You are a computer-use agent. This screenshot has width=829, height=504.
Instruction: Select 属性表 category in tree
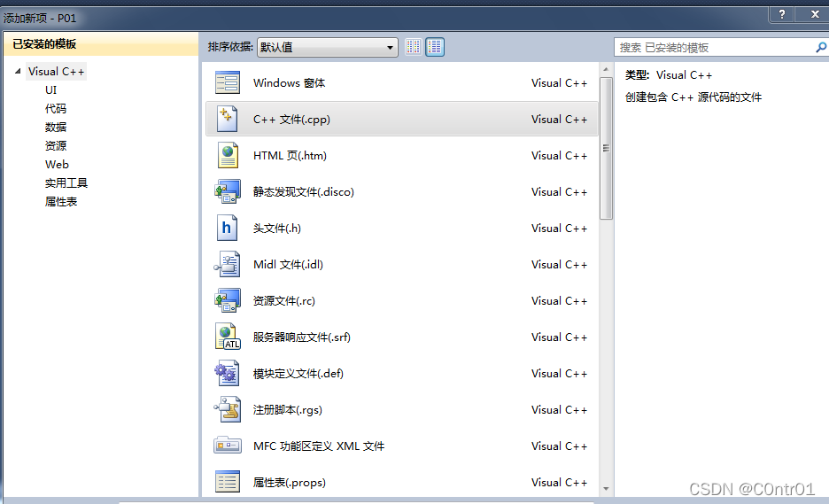pos(61,201)
